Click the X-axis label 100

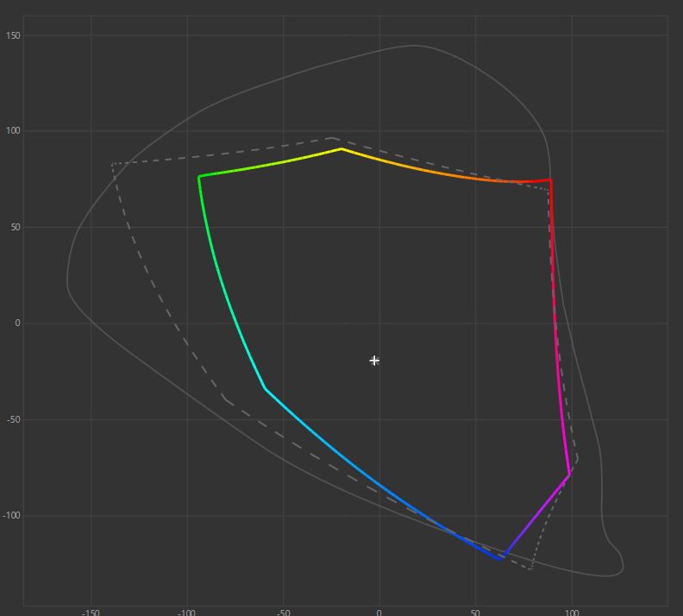pyautogui.click(x=571, y=611)
